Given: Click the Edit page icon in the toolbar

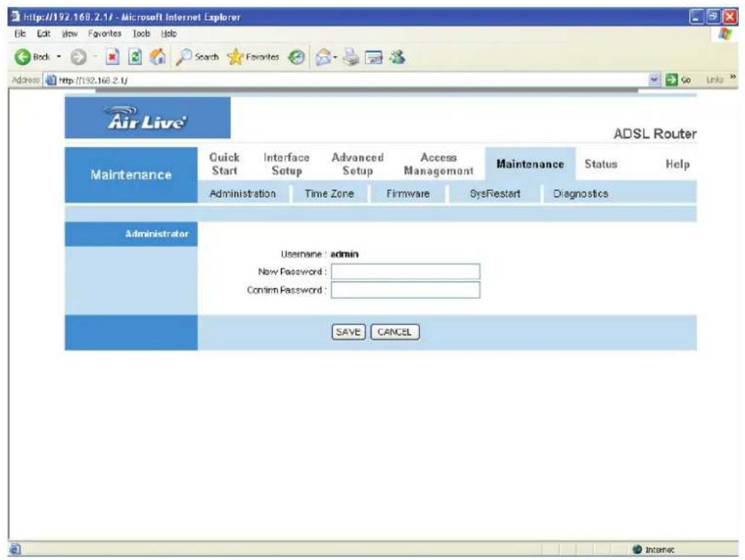Looking at the screenshot, I should [374, 58].
